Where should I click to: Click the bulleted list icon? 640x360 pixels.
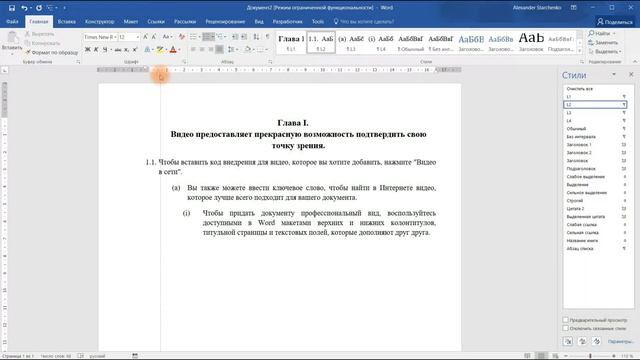pyautogui.click(x=193, y=37)
